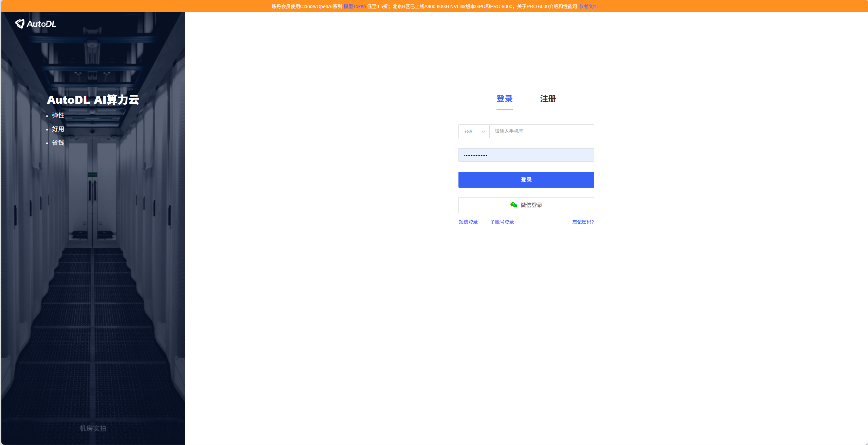Image resolution: width=868 pixels, height=445 pixels.
Task: Open the 短信登录 link
Action: pyautogui.click(x=468, y=222)
